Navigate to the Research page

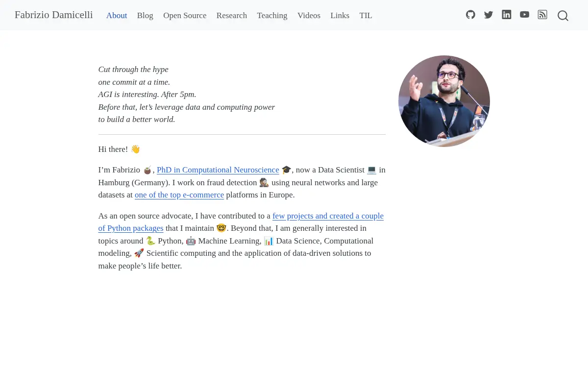click(232, 15)
